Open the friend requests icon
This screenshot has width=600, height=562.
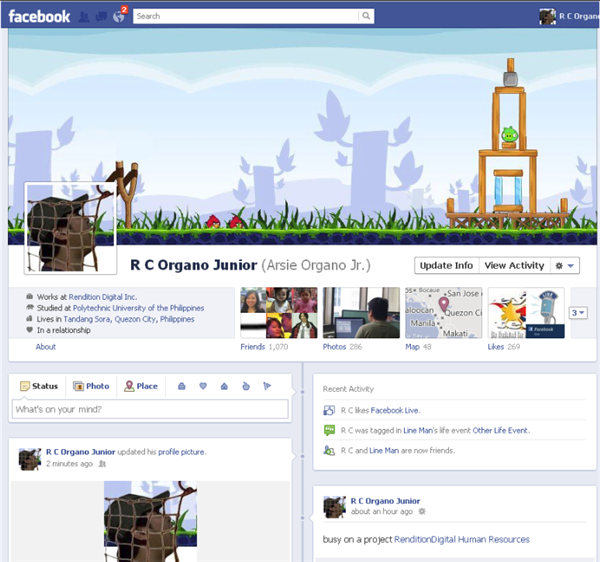tap(84, 17)
